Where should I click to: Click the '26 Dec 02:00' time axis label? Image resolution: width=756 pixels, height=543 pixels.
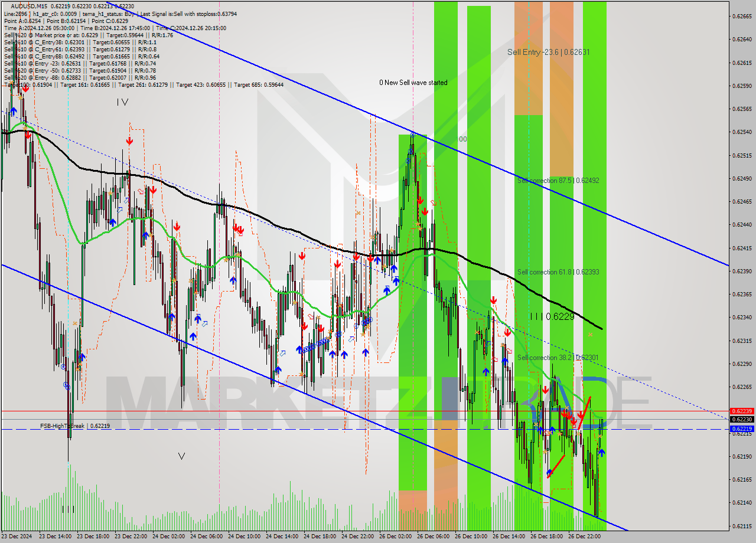click(x=396, y=537)
